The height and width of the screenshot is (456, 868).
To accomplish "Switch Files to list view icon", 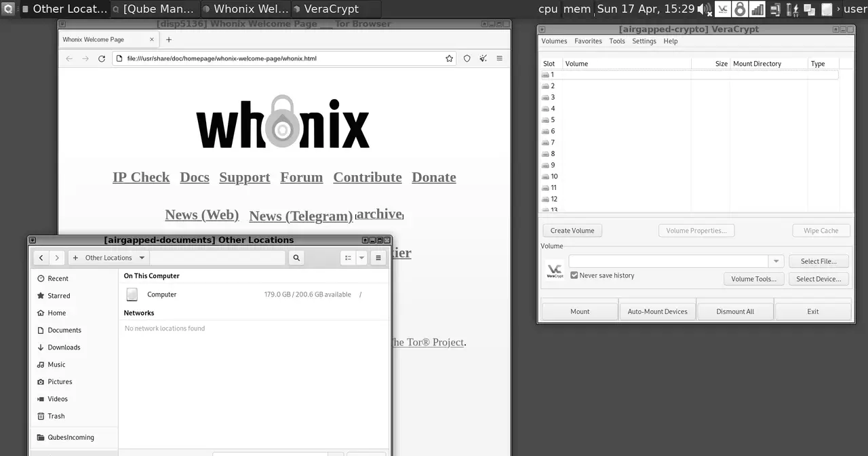I will [x=348, y=258].
